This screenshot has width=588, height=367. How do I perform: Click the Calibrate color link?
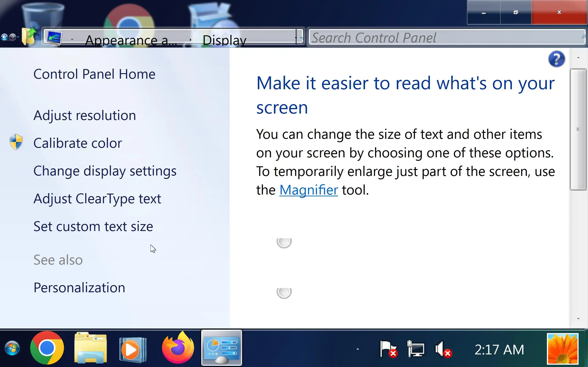[x=77, y=143]
